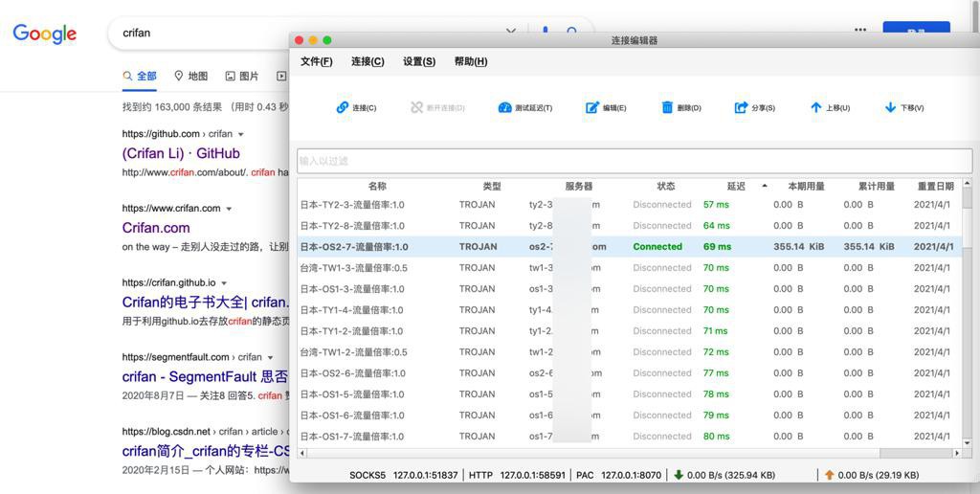980x494 pixels.
Task: Click the 类型 column header
Action: point(492,187)
